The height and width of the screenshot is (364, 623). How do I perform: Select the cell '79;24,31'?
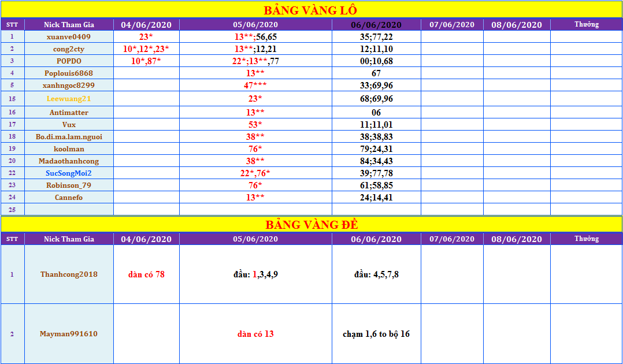[x=376, y=149]
